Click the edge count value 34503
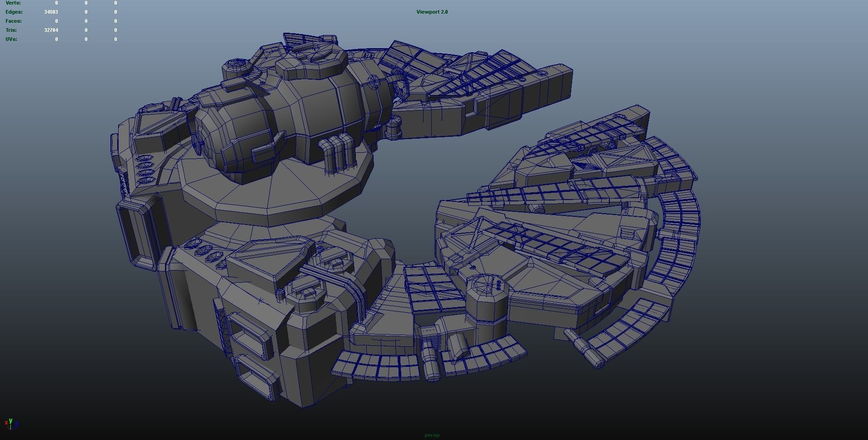The image size is (868, 440). pos(51,12)
